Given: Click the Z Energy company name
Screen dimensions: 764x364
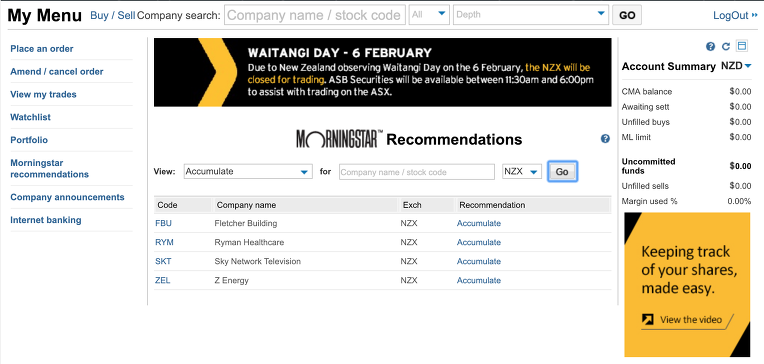Looking at the screenshot, I should pyautogui.click(x=231, y=280).
